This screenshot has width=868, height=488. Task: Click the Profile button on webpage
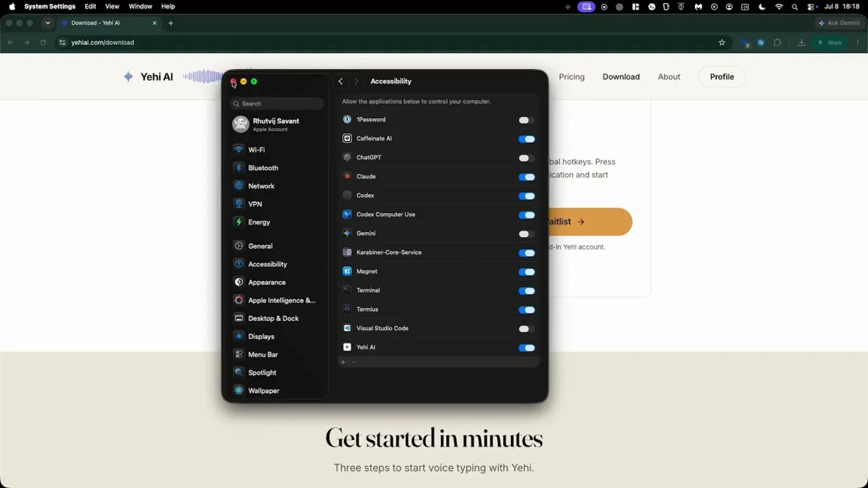[x=722, y=77]
